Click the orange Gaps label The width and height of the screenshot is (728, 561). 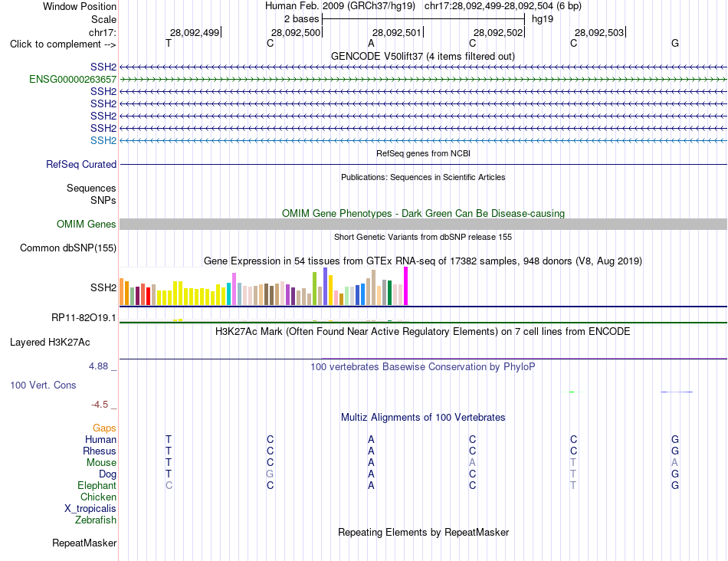pos(104,428)
